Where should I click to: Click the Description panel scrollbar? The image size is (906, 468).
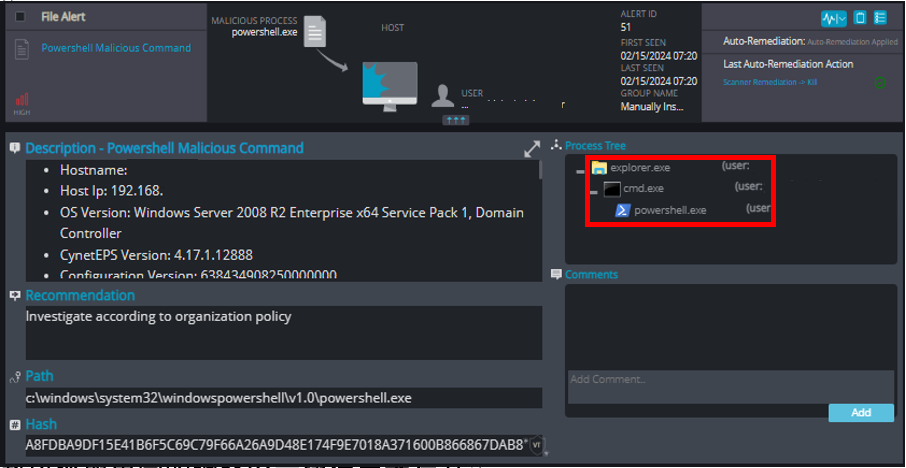tap(541, 170)
